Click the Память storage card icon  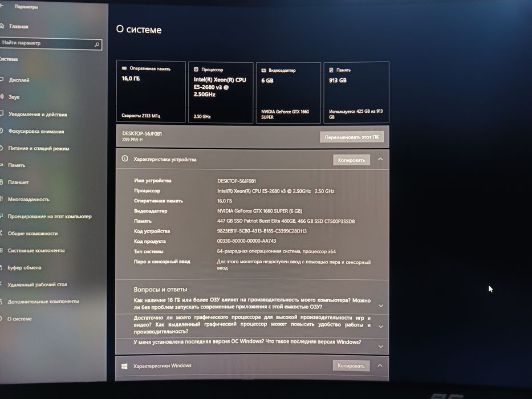[x=331, y=70]
